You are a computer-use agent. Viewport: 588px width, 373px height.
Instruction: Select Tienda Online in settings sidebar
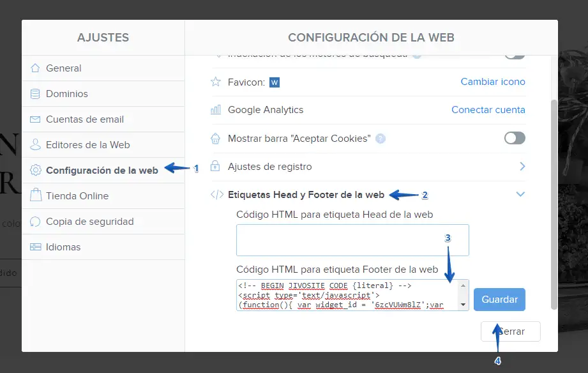point(77,196)
